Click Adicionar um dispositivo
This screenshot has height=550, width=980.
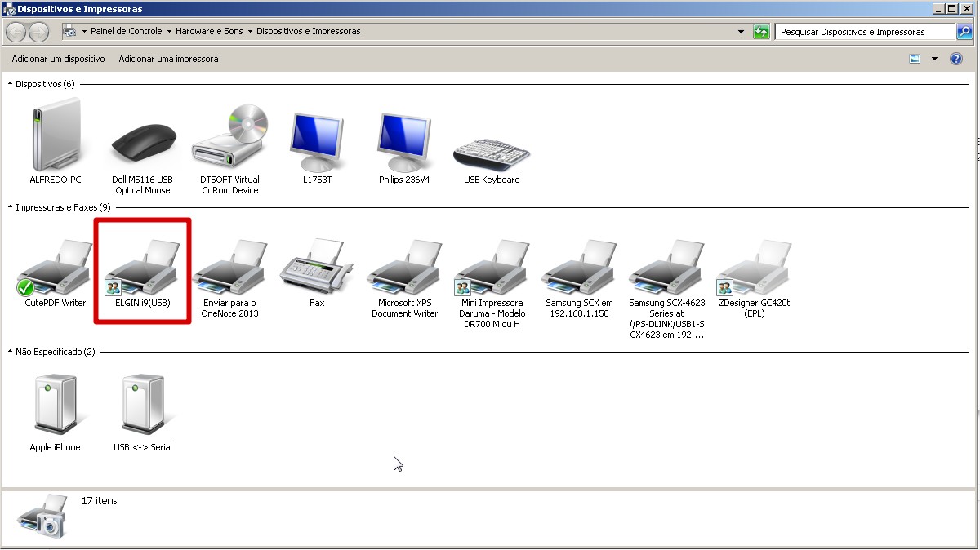(58, 60)
